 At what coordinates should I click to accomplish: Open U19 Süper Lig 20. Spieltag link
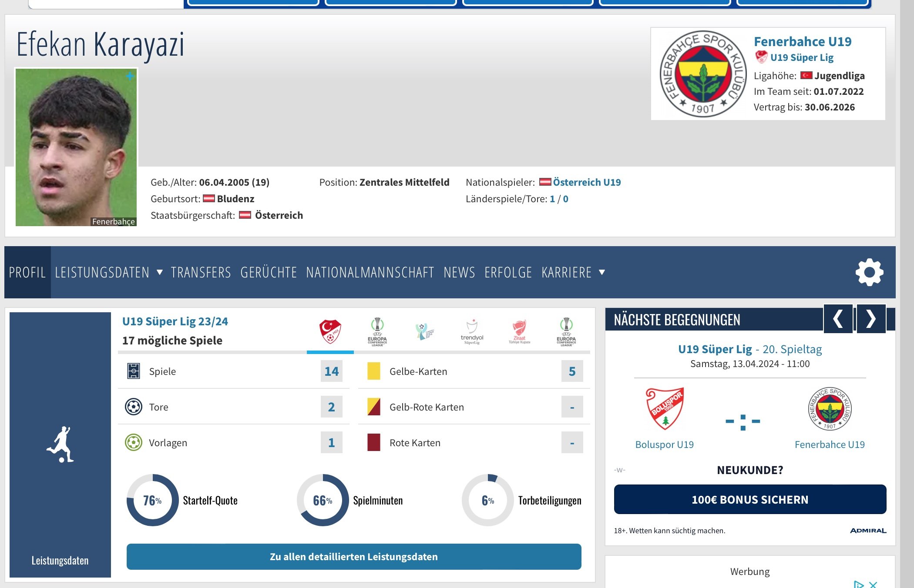tap(750, 349)
